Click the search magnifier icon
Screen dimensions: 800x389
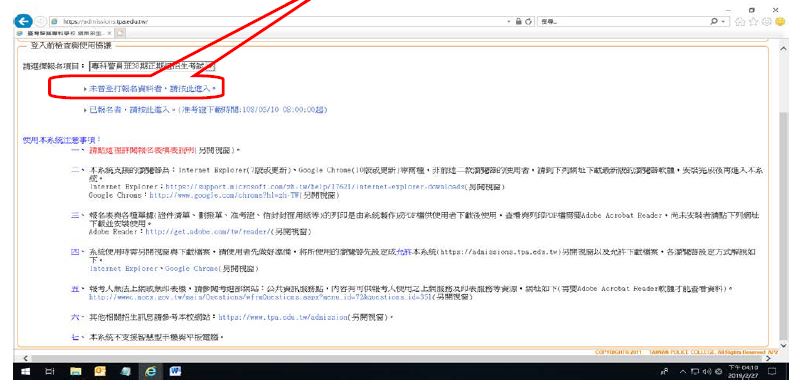(714, 21)
